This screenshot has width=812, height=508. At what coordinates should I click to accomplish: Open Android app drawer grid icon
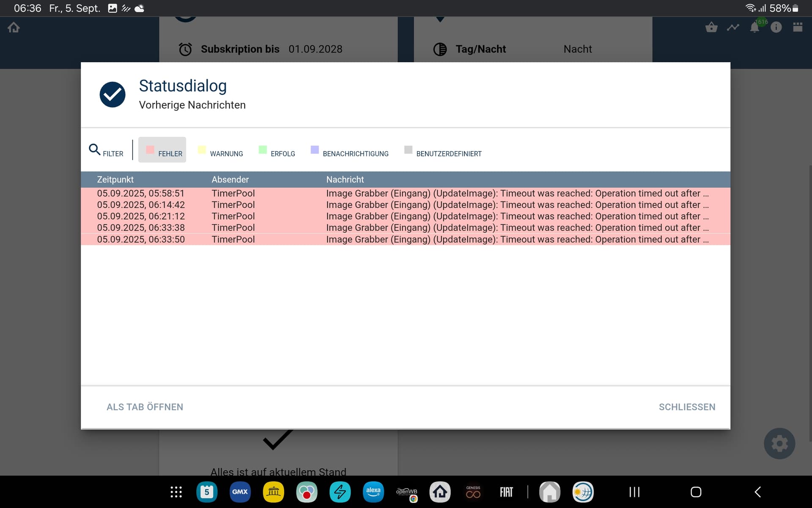[176, 492]
